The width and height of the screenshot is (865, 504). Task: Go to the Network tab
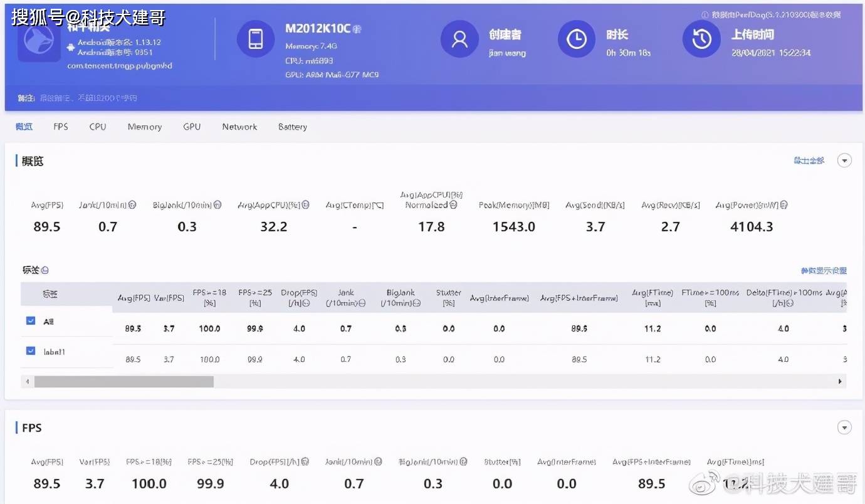point(239,127)
